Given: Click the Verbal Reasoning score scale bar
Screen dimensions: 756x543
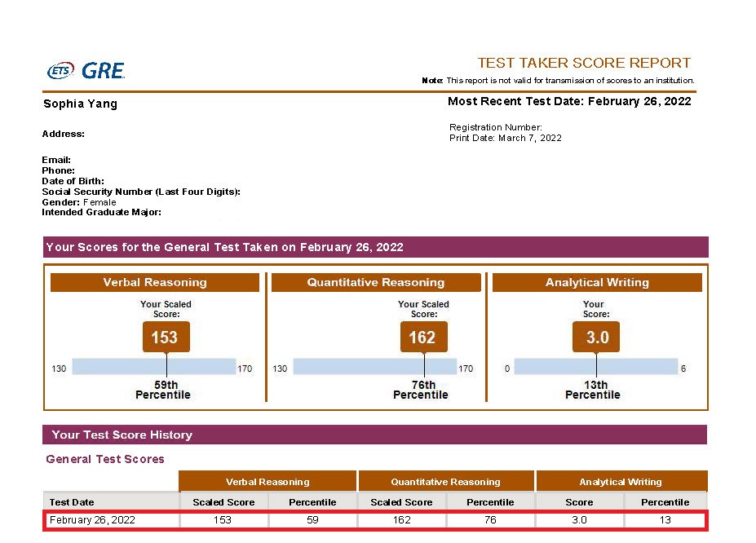Looking at the screenshot, I should 154,367.
